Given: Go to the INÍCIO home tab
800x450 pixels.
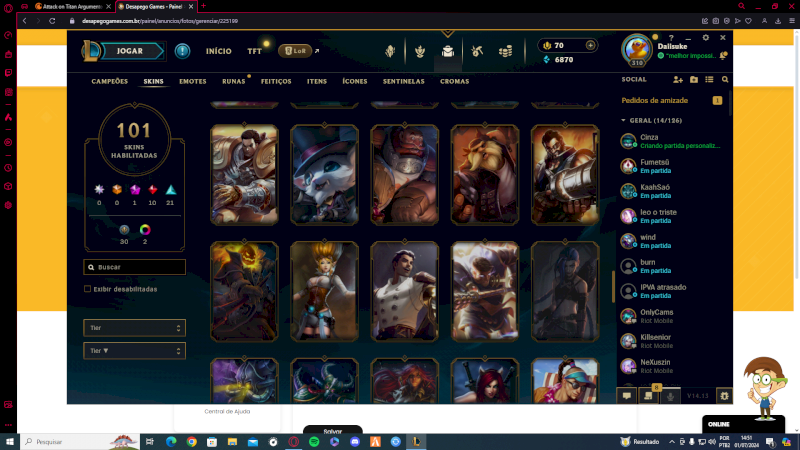Looking at the screenshot, I should pyautogui.click(x=218, y=52).
